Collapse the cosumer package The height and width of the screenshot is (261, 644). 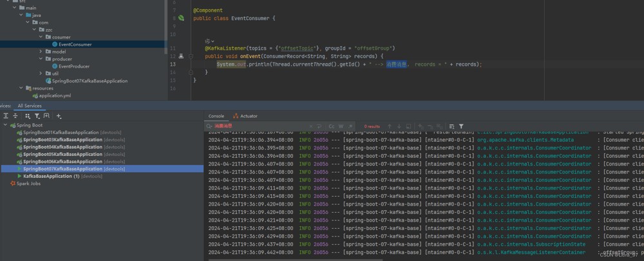(41, 37)
